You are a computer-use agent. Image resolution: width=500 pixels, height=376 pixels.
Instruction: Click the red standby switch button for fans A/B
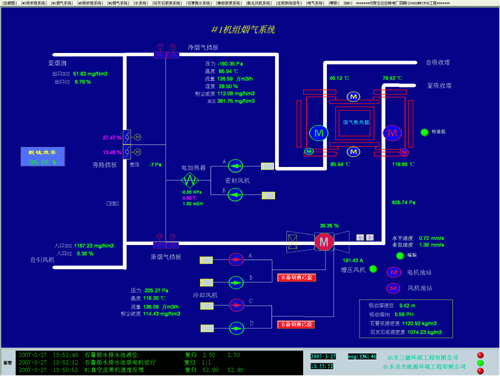(x=296, y=278)
